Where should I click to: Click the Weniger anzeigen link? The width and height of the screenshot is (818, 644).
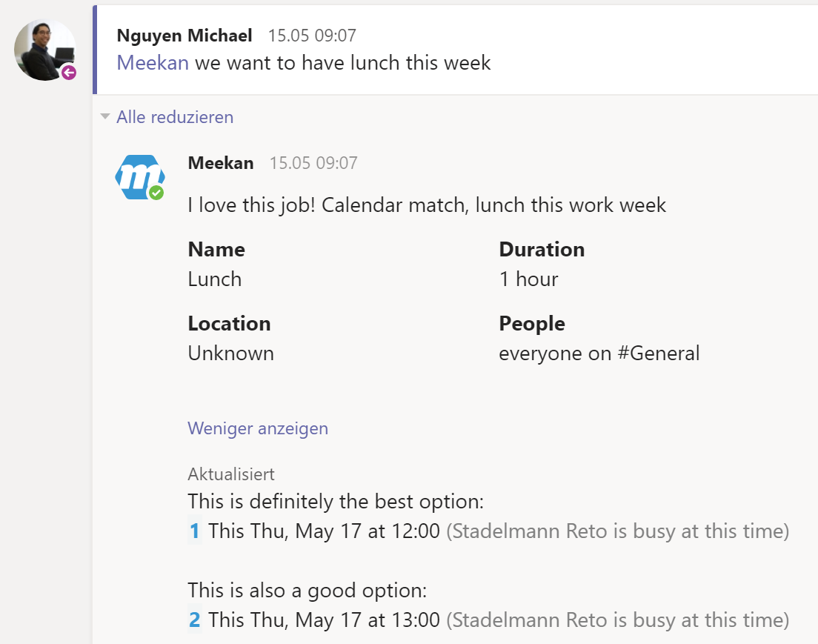tap(258, 428)
